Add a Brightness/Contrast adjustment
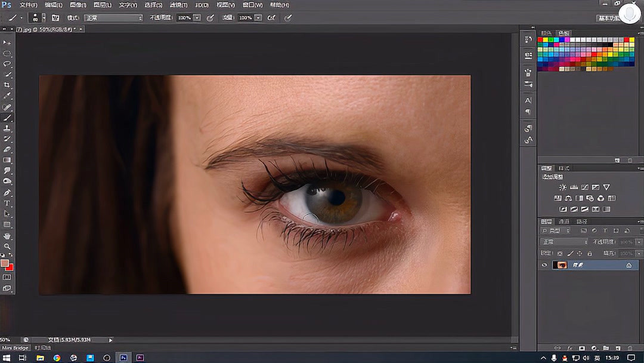The width and height of the screenshot is (644, 363). 563,187
